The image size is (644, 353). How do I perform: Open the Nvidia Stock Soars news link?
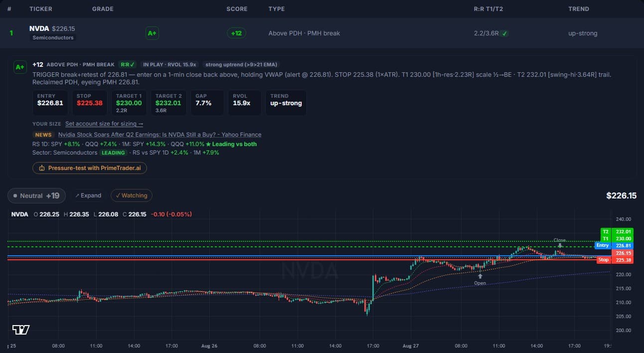pos(160,135)
